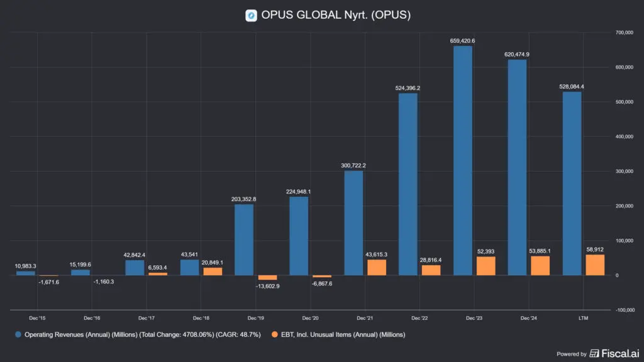Image resolution: width=644 pixels, height=362 pixels.
Task: Click the 300,000 y-axis tick label
Action: [x=625, y=171]
